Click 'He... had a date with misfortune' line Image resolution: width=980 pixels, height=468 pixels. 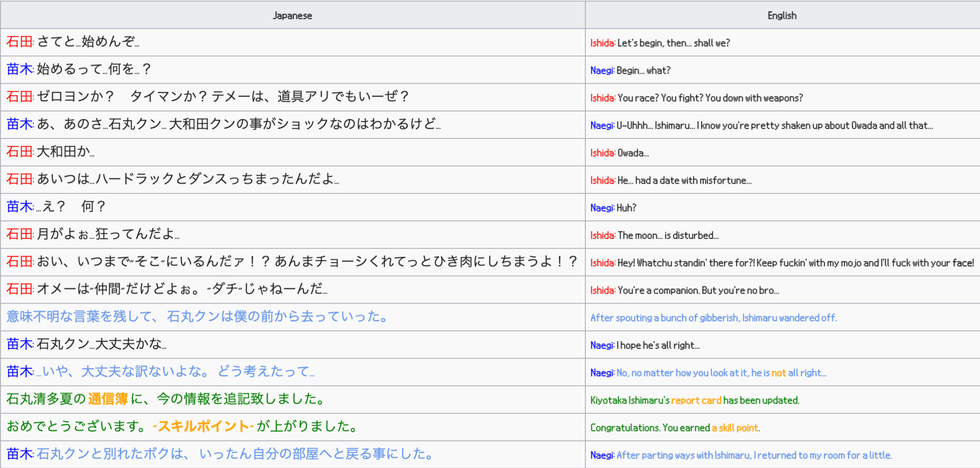[x=684, y=180]
